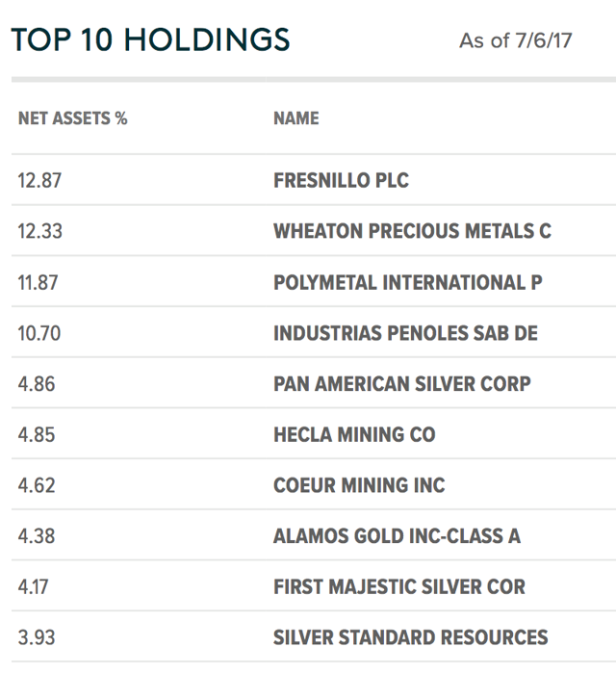Select POLYMETAL INTERNATIONAL P row name
616x673 pixels.
tap(408, 282)
